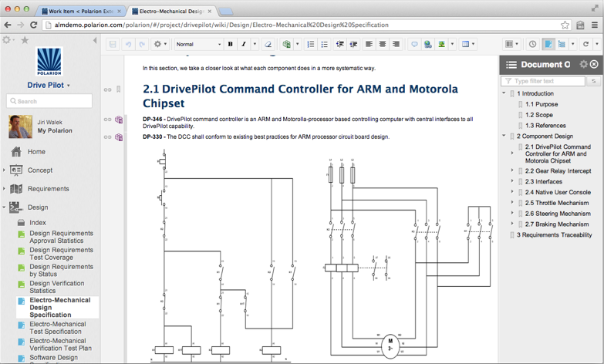The height and width of the screenshot is (364, 604).
Task: Expand the Concept navigation item
Action: click(4, 170)
